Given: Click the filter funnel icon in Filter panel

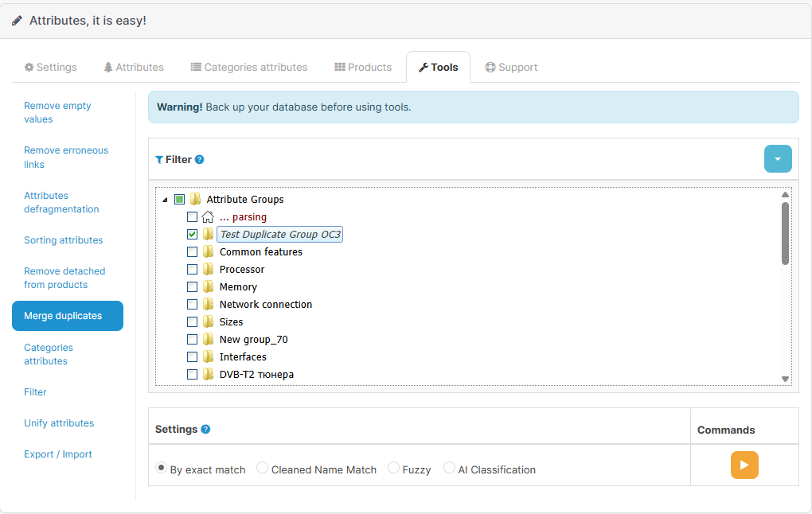Looking at the screenshot, I should coord(159,159).
